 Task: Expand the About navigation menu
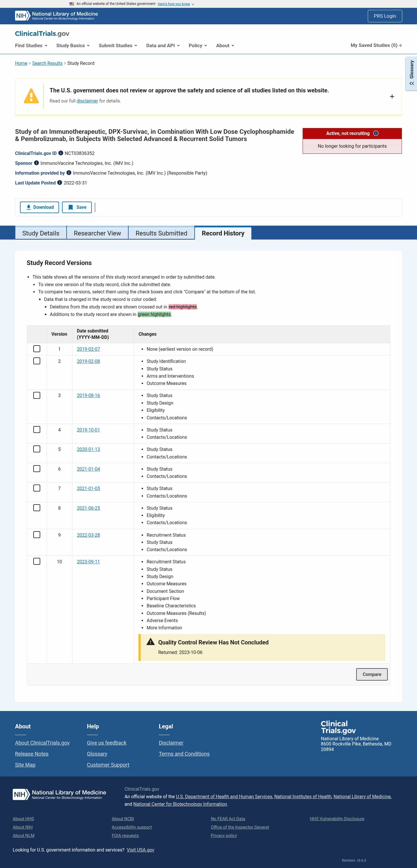pyautogui.click(x=225, y=45)
